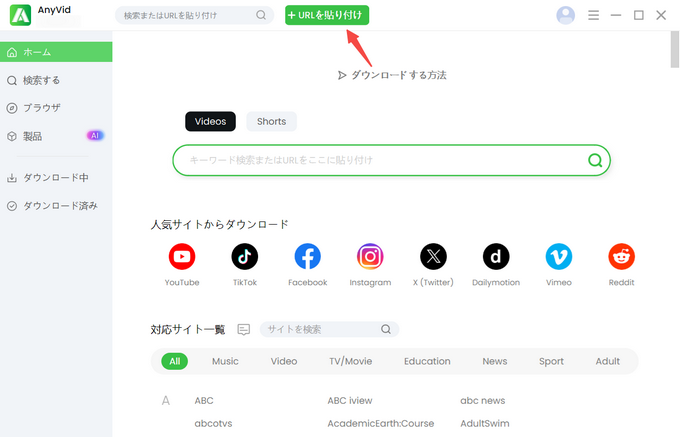Open the user account avatar

click(566, 15)
